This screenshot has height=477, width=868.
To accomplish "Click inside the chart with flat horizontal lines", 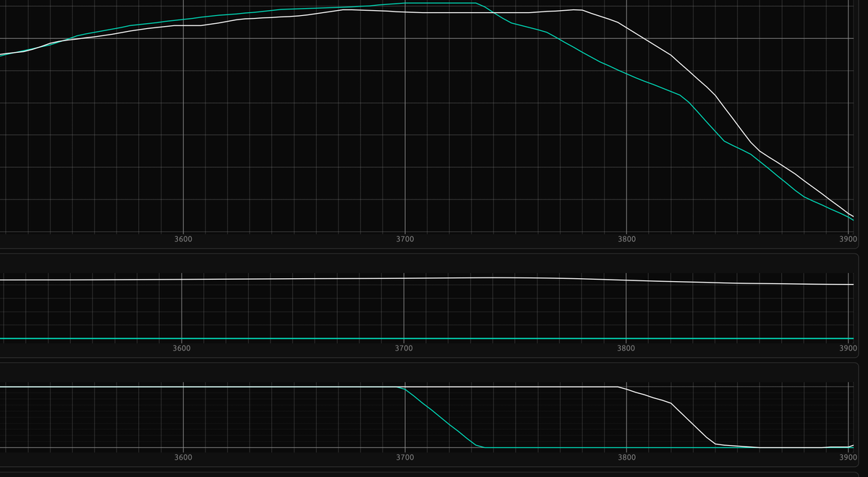I will (427, 307).
